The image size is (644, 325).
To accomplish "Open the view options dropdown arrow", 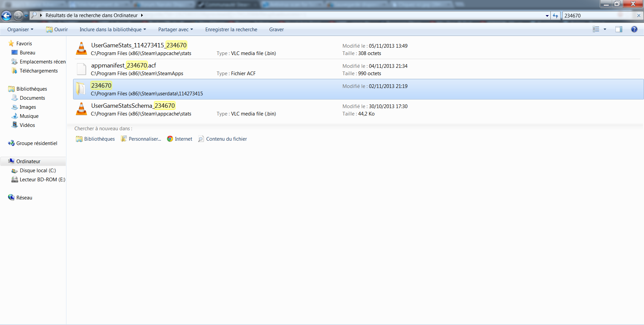I will pyautogui.click(x=605, y=29).
